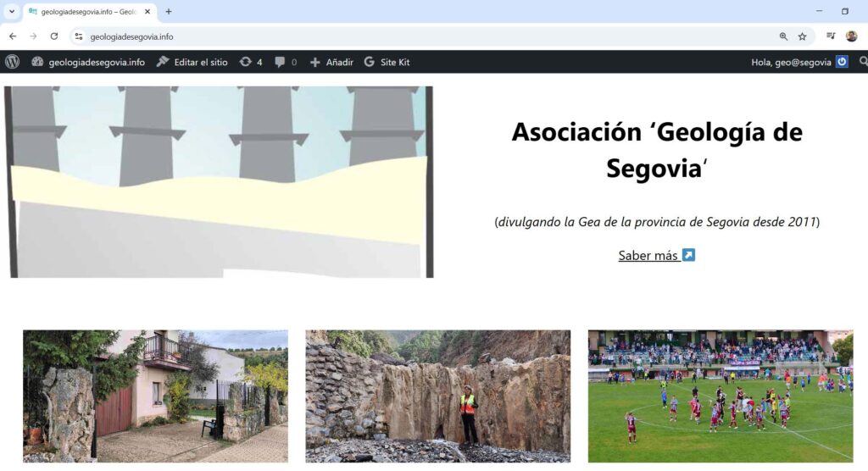View site information icon beside URL

click(79, 36)
